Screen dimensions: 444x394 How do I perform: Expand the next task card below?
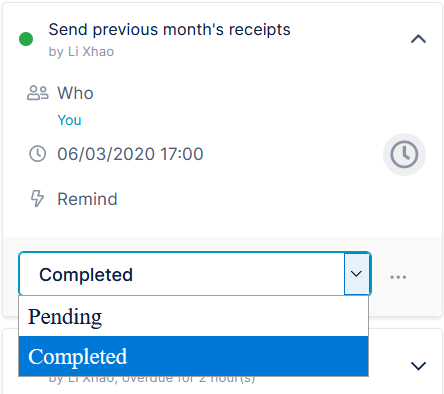click(x=418, y=366)
